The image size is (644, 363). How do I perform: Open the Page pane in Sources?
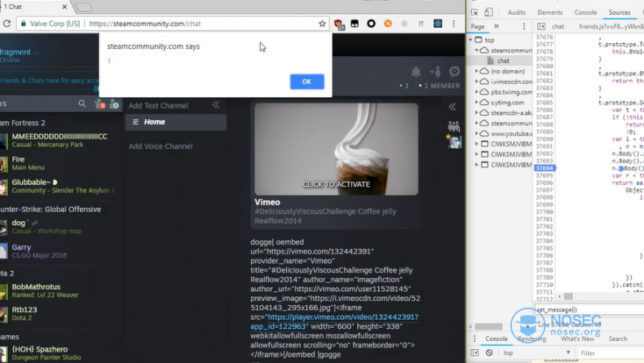477,26
